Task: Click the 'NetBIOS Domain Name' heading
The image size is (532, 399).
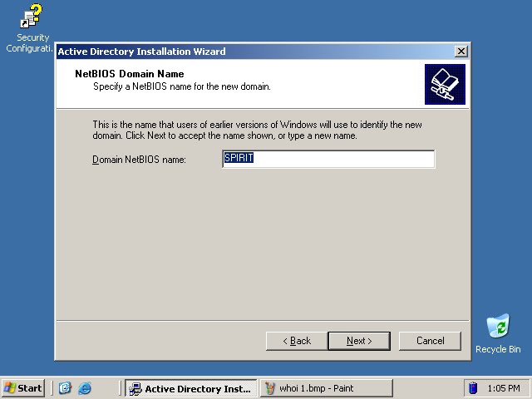Action: pyautogui.click(x=130, y=74)
